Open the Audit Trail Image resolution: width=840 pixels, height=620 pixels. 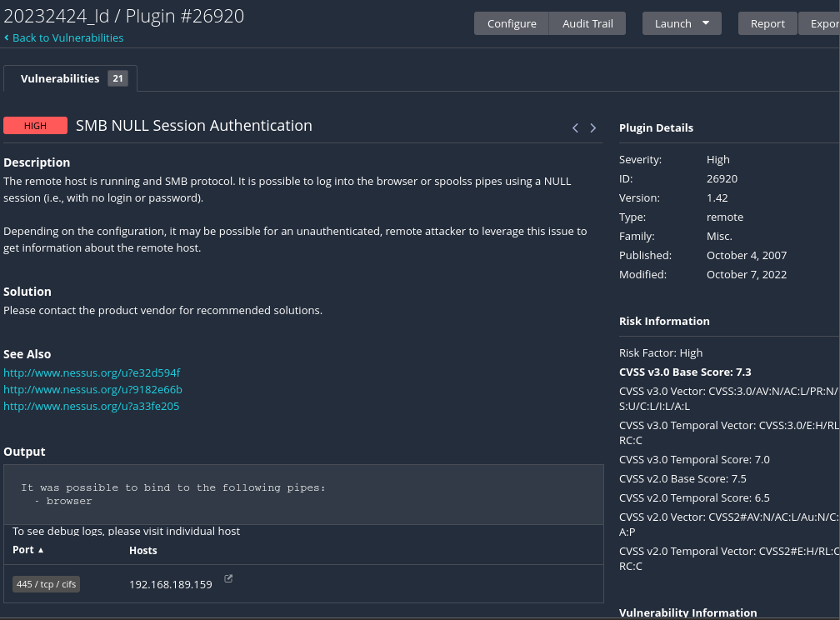[587, 23]
